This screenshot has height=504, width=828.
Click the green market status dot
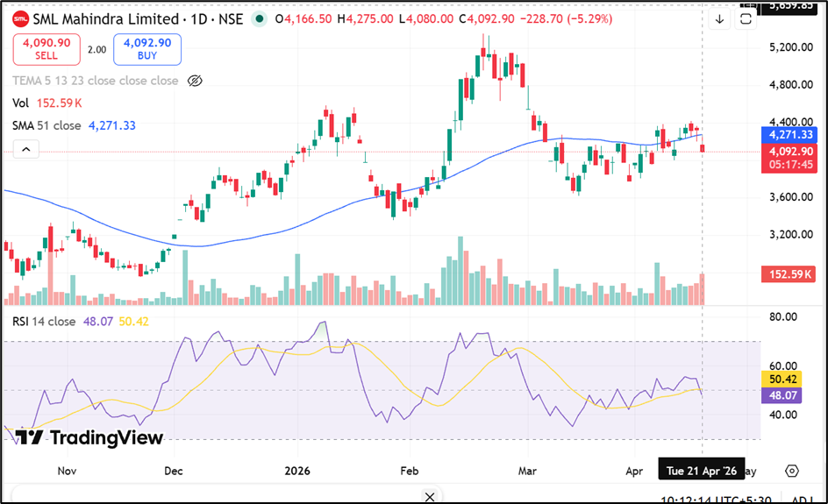(x=259, y=18)
